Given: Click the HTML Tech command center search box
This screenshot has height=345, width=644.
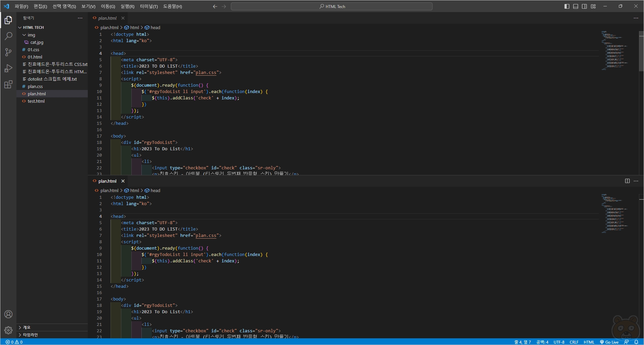Looking at the screenshot, I should coord(332,6).
